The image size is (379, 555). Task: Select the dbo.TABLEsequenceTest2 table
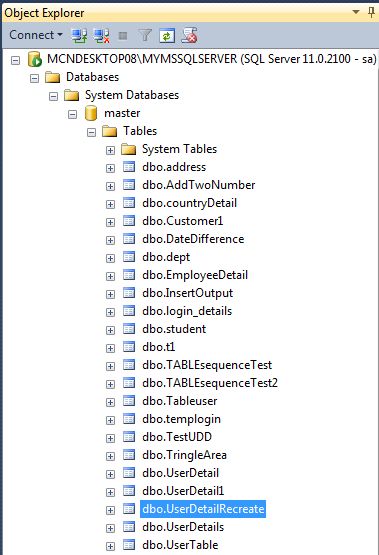(x=210, y=383)
